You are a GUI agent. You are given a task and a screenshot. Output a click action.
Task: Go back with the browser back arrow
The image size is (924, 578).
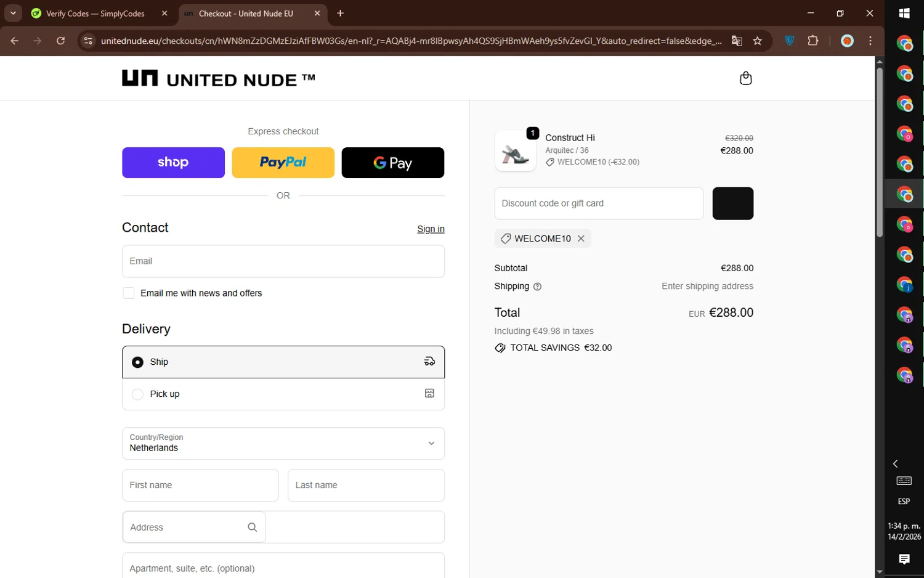(x=15, y=41)
